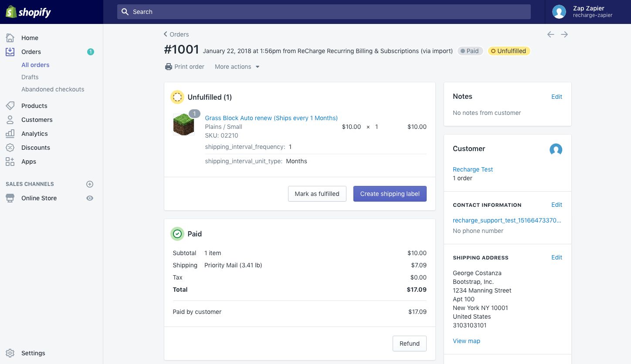Open Discounts via the percent icon
The width and height of the screenshot is (631, 364).
(x=10, y=148)
